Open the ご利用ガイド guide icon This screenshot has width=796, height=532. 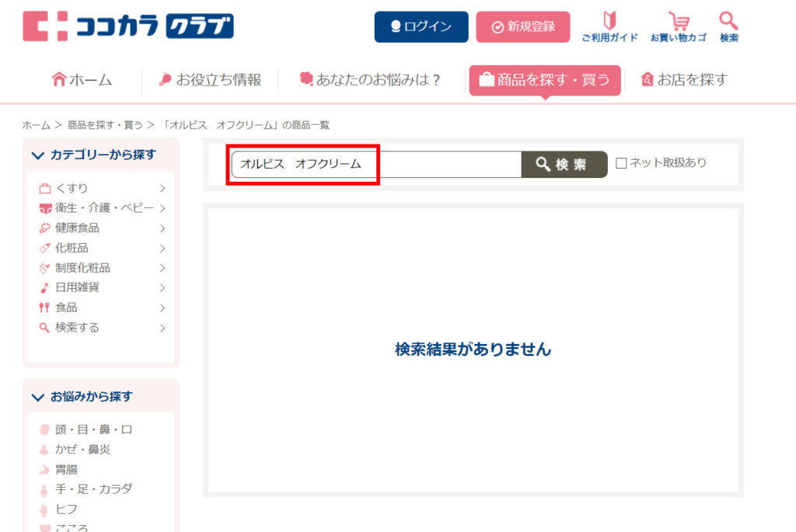609,26
